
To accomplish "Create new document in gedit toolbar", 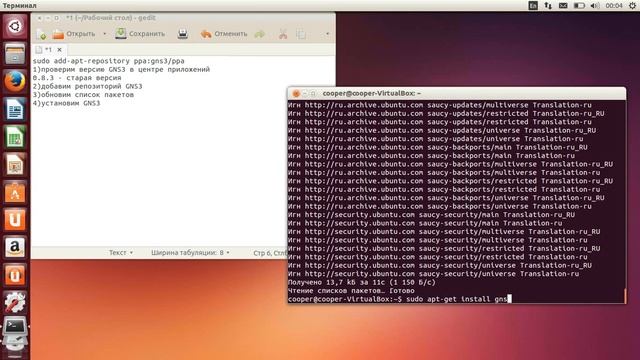I will [41, 34].
